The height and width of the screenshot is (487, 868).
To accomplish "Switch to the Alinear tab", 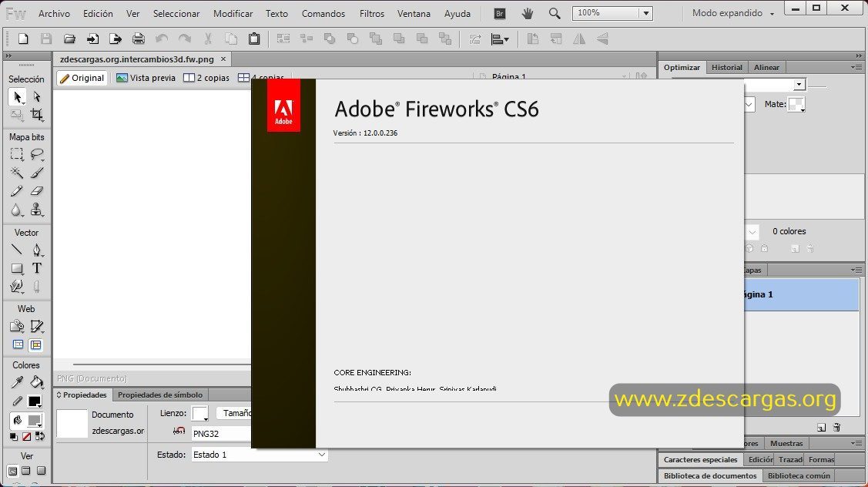I will [766, 67].
